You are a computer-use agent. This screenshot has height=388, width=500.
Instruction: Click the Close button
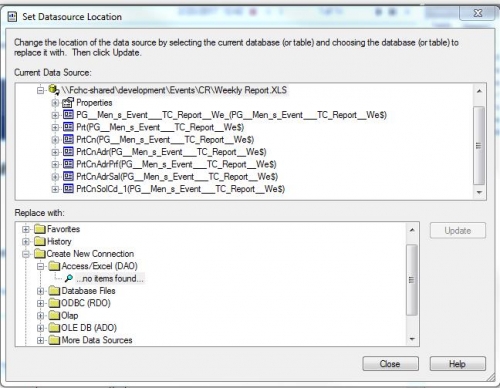pyautogui.click(x=390, y=364)
